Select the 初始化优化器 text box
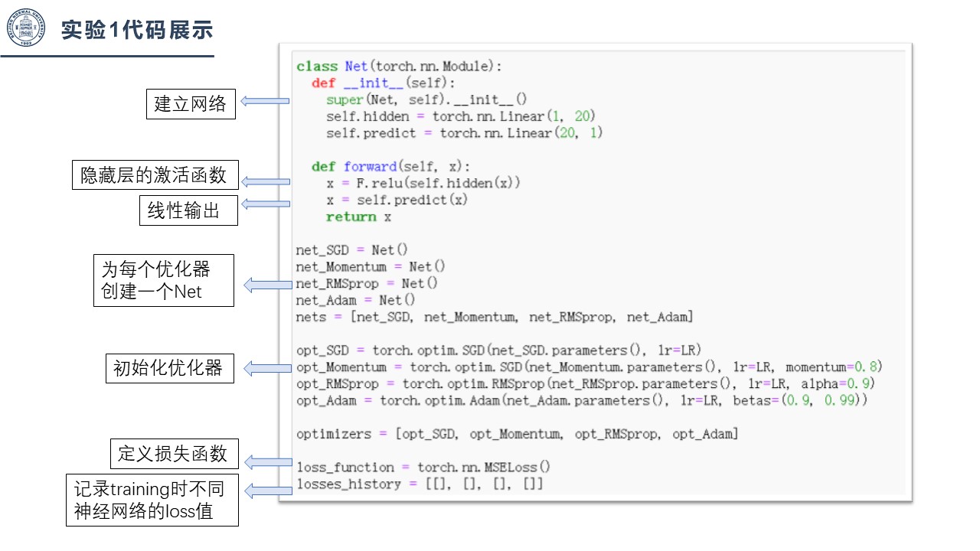Viewport: 980px width, 551px height. pos(169,369)
